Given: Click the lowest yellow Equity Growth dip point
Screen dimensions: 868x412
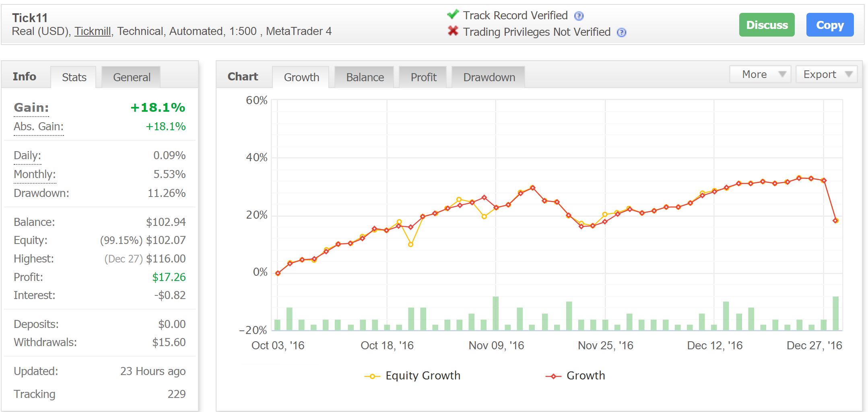Looking at the screenshot, I should pyautogui.click(x=410, y=244).
